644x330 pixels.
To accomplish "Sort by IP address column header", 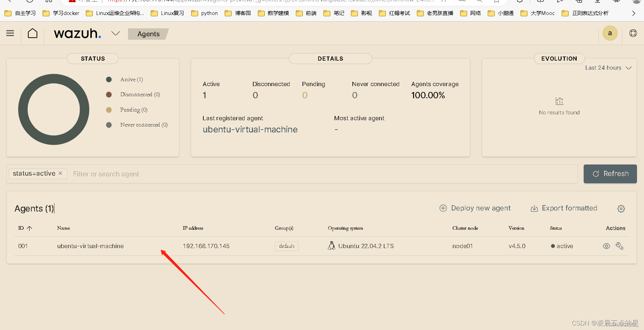I will 193,228.
